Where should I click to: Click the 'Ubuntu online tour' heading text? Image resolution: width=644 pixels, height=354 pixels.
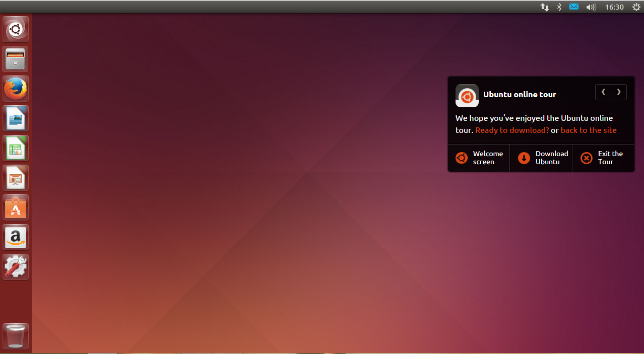click(520, 95)
